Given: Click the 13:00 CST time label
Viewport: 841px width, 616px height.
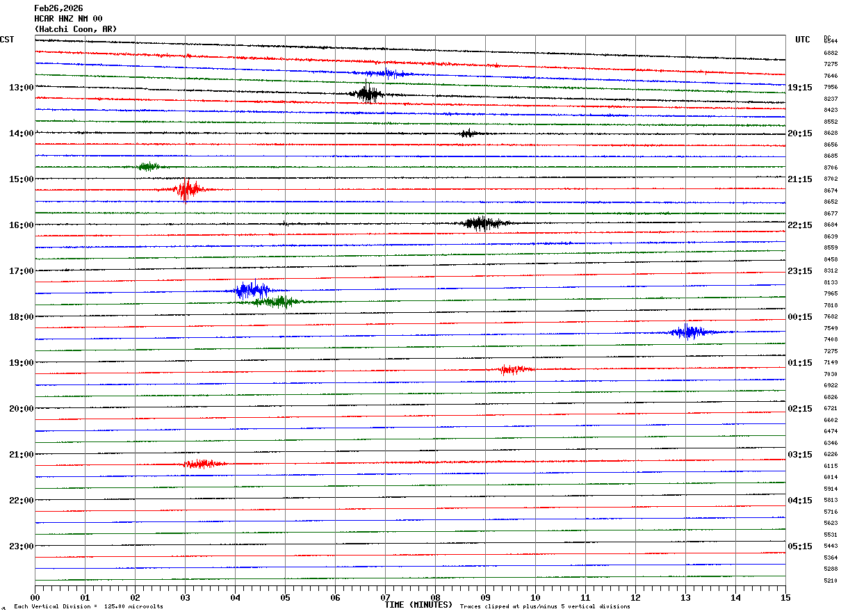Looking at the screenshot, I should tap(22, 88).
